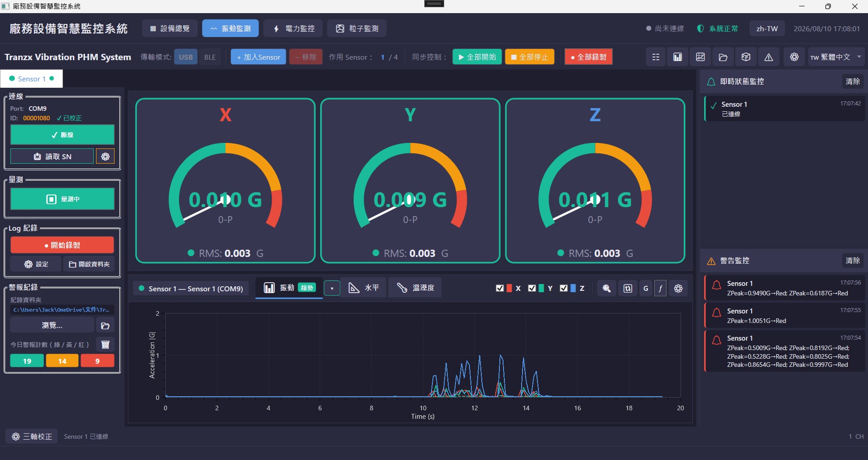Open the toolbar settings gear icon
Viewport: 868px width, 460px height.
pos(794,57)
